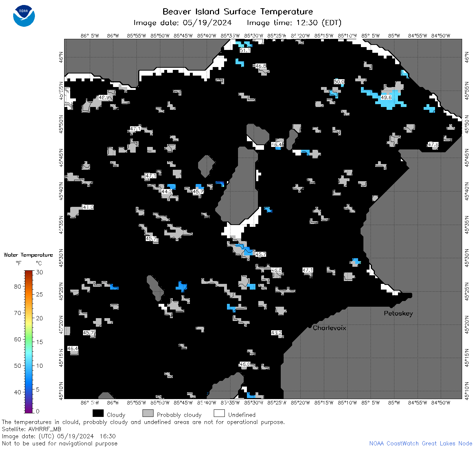
Task: Click the 85°W label on the top axis
Action: (x=394, y=35)
